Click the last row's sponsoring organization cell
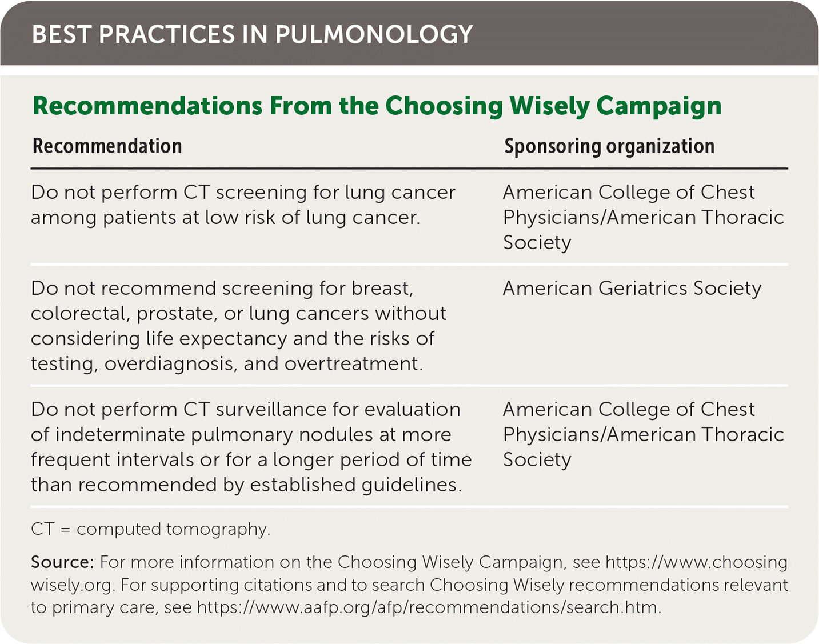 643,434
